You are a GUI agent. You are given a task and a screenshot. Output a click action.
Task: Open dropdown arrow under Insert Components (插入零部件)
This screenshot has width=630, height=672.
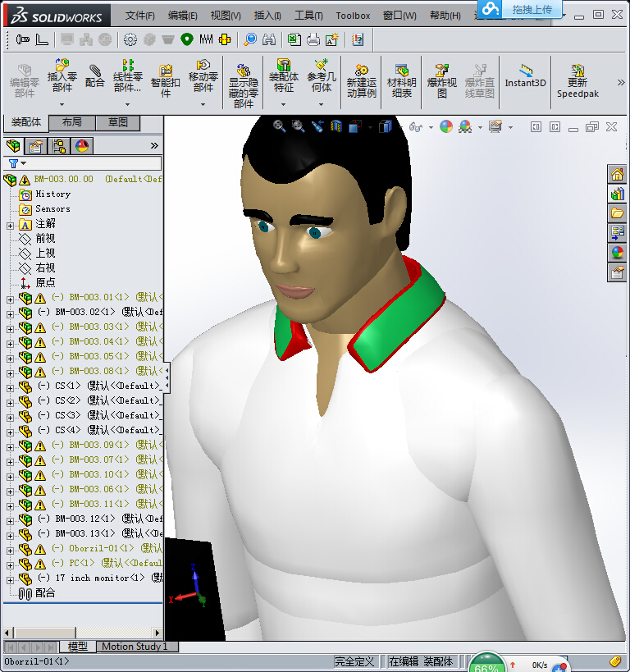tap(62, 104)
